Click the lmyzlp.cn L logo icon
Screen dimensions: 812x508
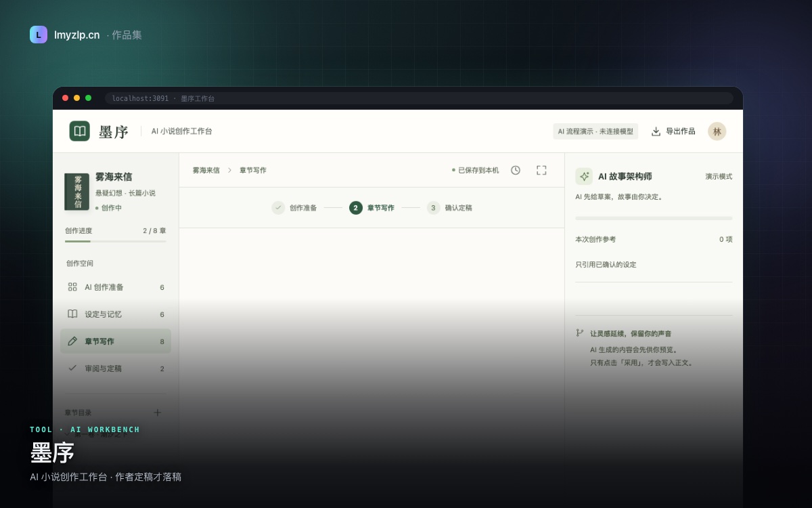pos(39,35)
